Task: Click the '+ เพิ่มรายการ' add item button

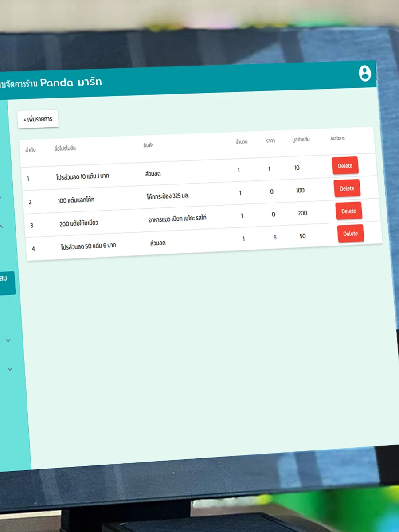Action: pyautogui.click(x=38, y=119)
